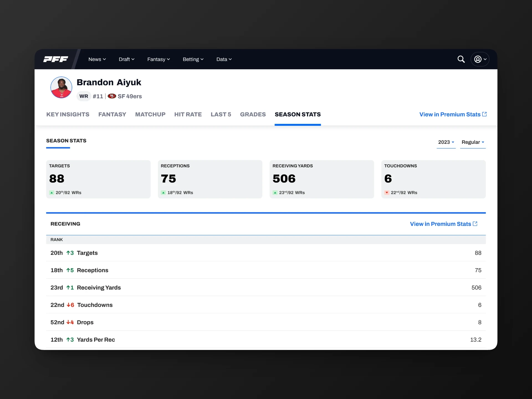The width and height of the screenshot is (532, 399).
Task: Open the Regular season type dropdown
Action: tap(473, 142)
